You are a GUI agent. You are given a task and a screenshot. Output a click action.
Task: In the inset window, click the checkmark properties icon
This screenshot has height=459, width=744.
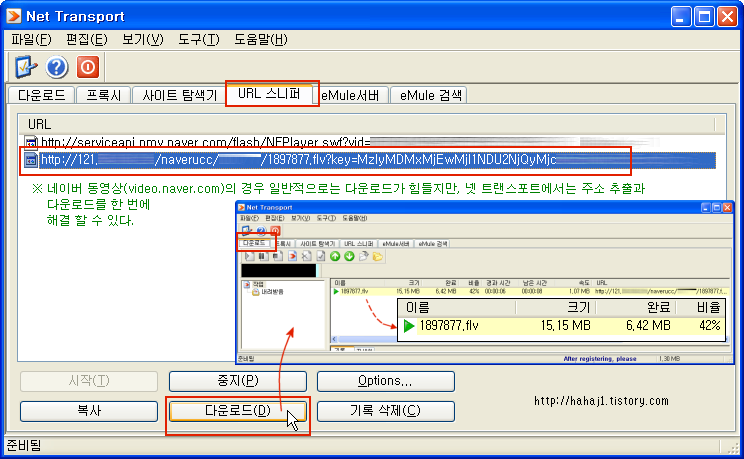click(321, 256)
